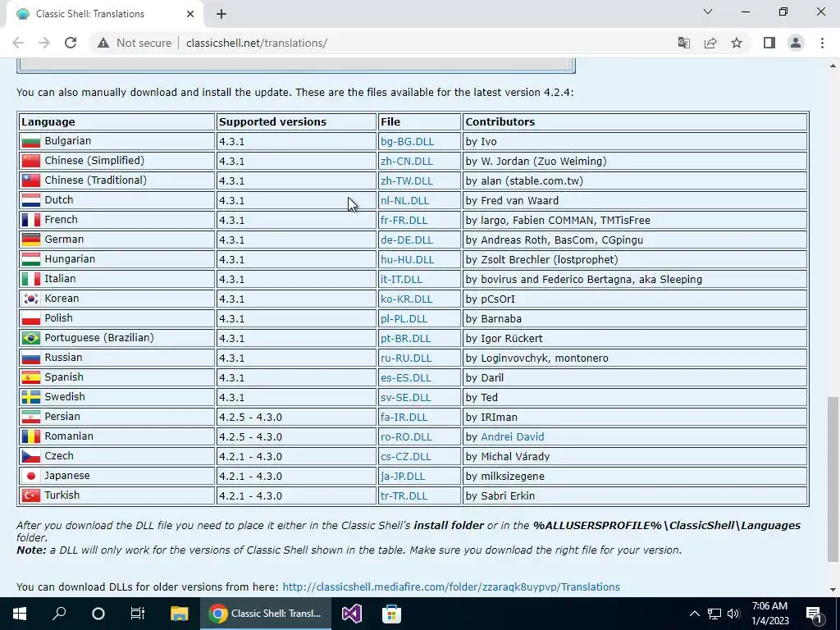
Task: Download the hu-HU.DLL file
Action: tap(407, 260)
